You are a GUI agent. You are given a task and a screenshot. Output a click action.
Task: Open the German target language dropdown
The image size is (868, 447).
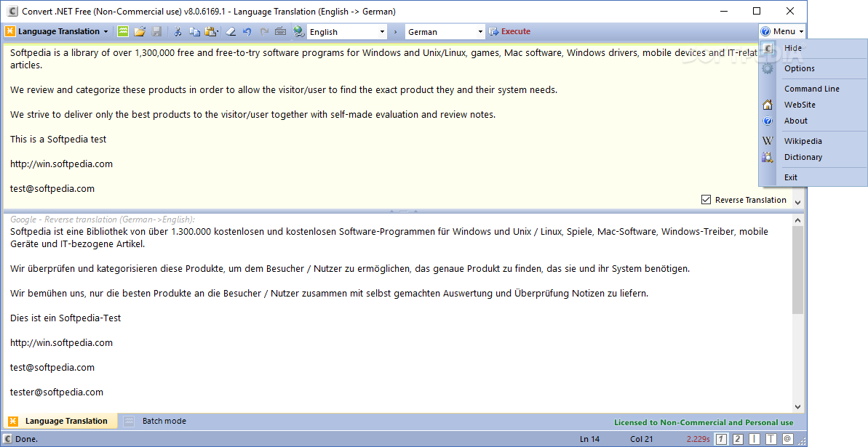click(x=480, y=32)
